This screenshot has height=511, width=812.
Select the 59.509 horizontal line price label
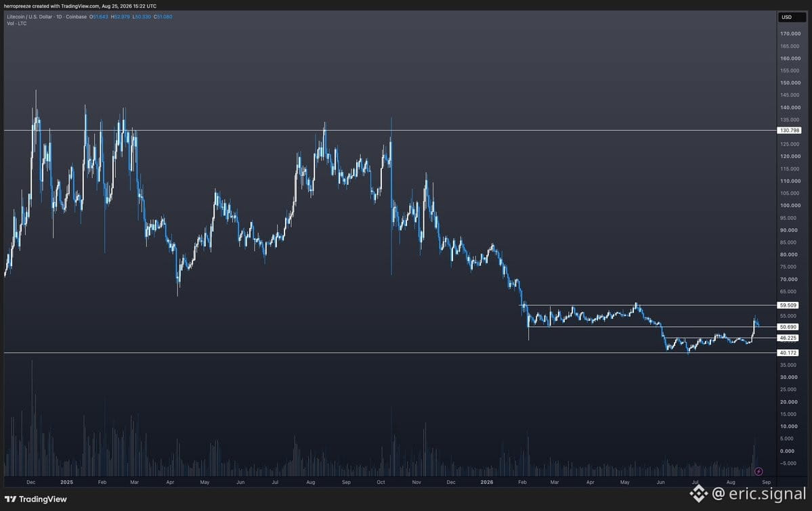788,305
